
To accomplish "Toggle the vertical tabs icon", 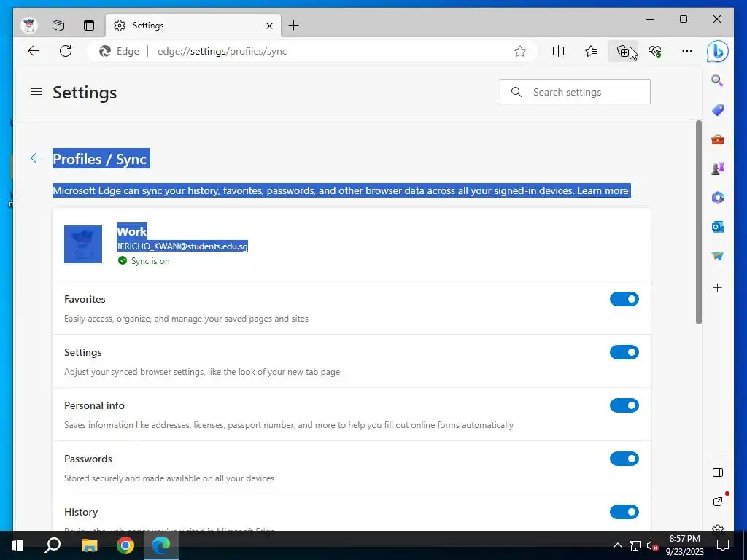I will 88,26.
